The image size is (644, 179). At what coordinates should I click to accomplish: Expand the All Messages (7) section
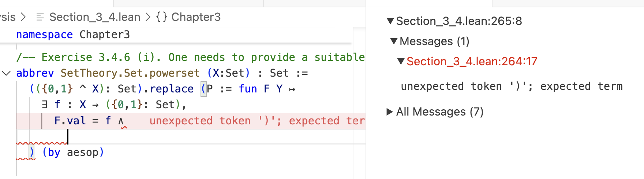[x=390, y=112]
